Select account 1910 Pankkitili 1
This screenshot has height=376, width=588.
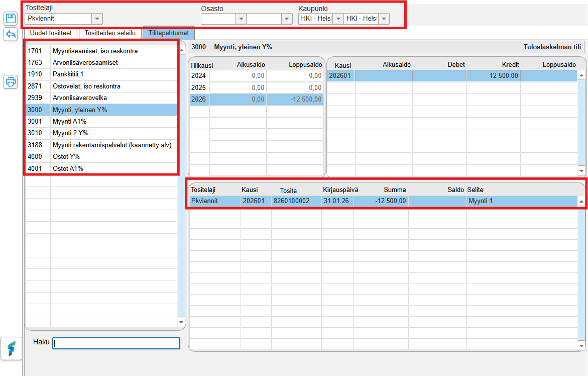[x=101, y=74]
